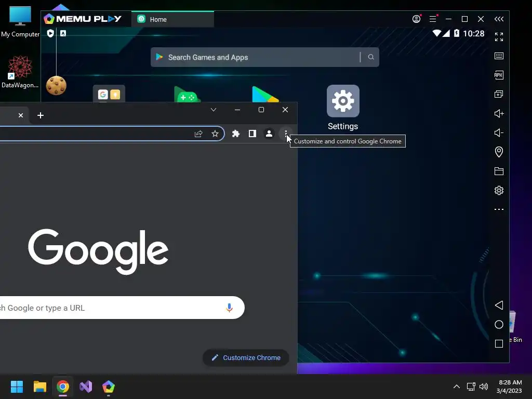Open Visual Studio from taskbar
This screenshot has height=399, width=532.
pos(86,387)
